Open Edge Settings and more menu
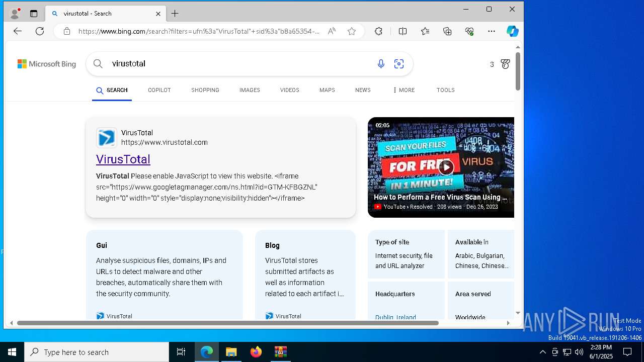This screenshot has width=644, height=362. click(492, 31)
